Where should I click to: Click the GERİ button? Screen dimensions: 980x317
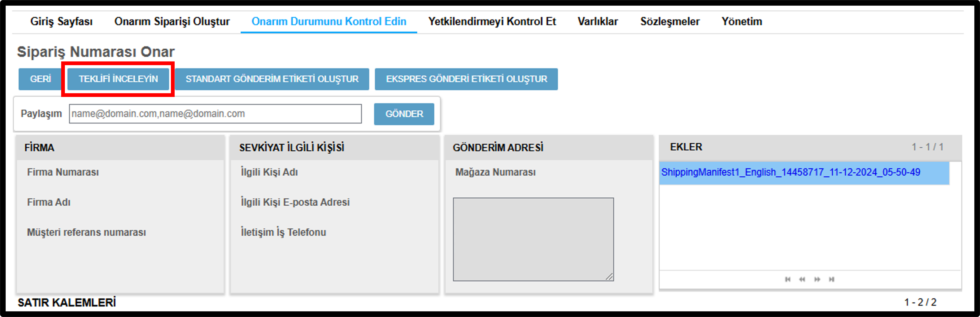coord(40,79)
